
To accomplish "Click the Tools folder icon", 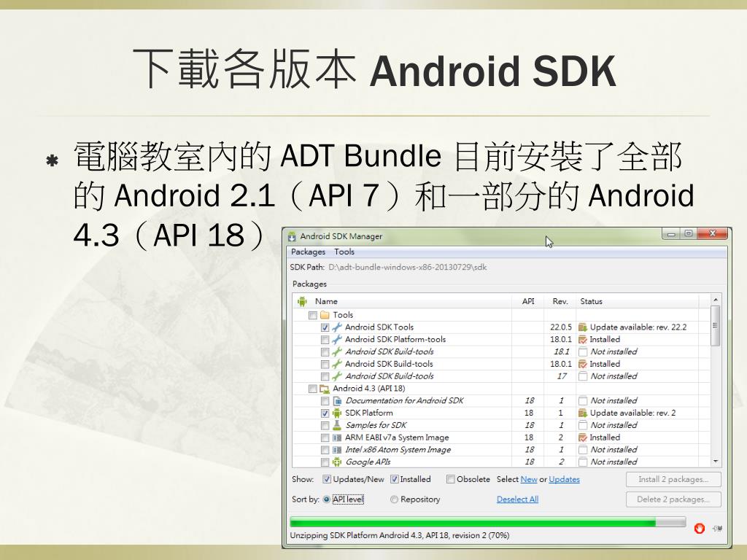I will coord(325,315).
